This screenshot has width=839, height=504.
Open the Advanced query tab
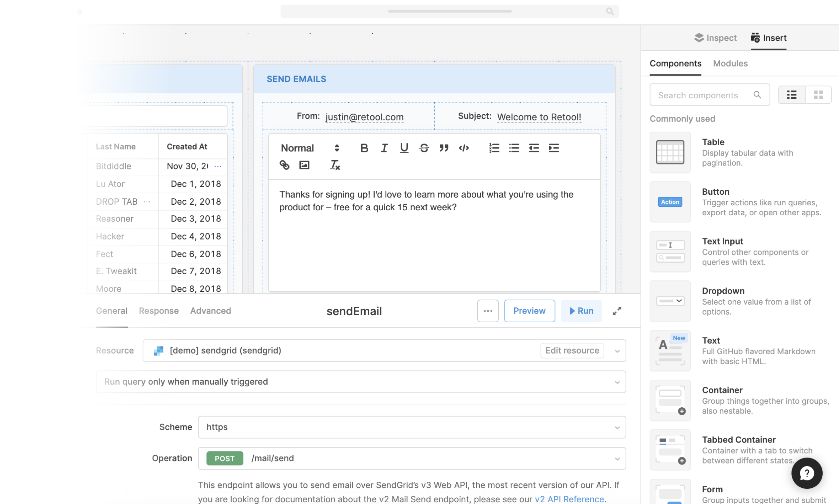pyautogui.click(x=210, y=311)
